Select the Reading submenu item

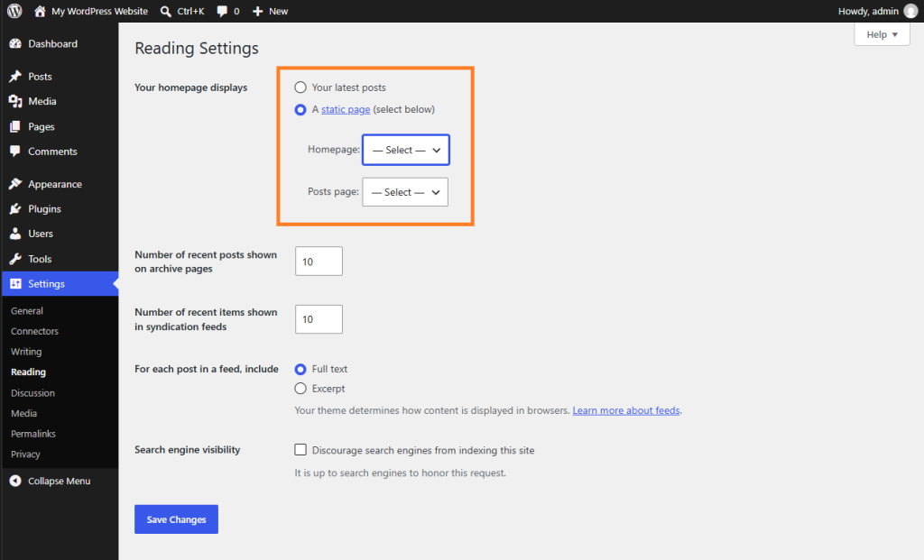tap(28, 372)
